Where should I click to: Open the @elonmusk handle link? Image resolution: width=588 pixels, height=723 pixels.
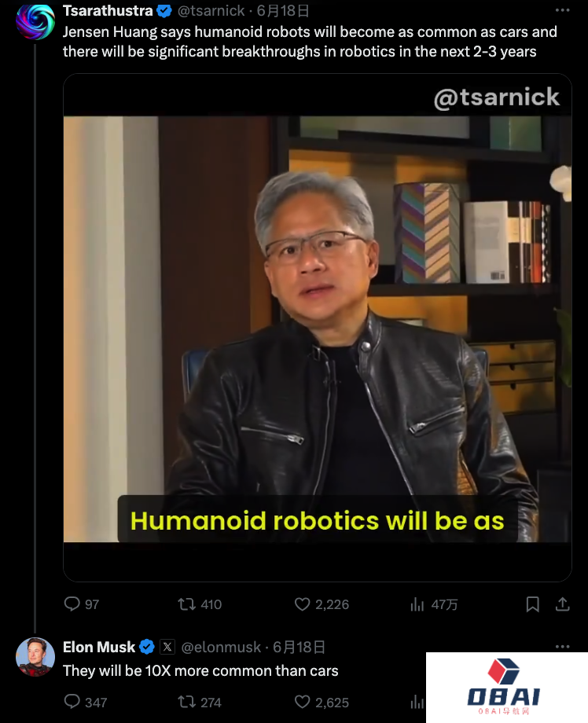click(x=221, y=647)
